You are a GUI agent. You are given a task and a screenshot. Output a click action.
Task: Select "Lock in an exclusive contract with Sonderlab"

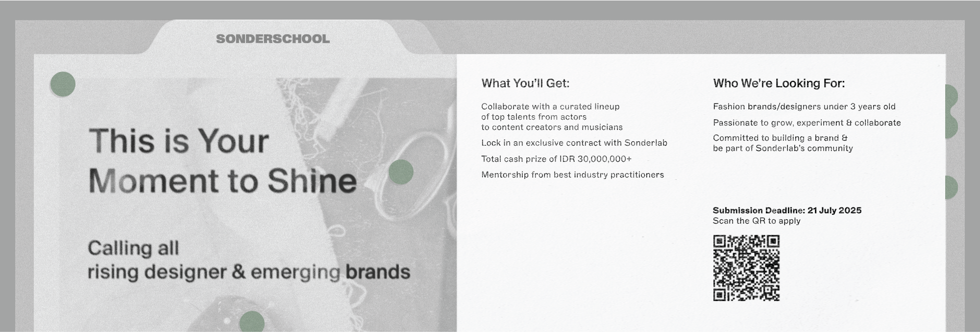(574, 143)
